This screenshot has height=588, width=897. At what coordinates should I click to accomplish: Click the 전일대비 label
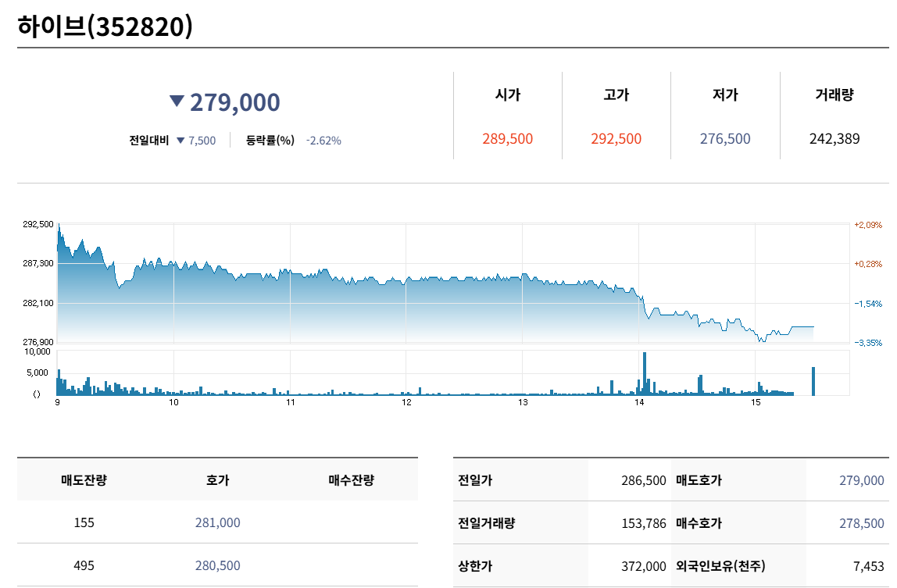pos(148,140)
